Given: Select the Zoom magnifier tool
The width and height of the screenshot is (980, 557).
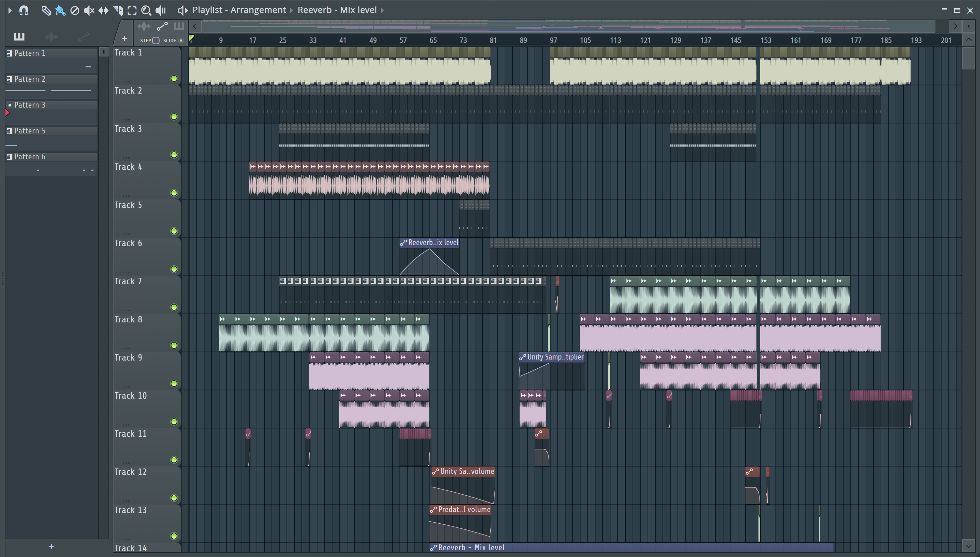Looking at the screenshot, I should [146, 10].
